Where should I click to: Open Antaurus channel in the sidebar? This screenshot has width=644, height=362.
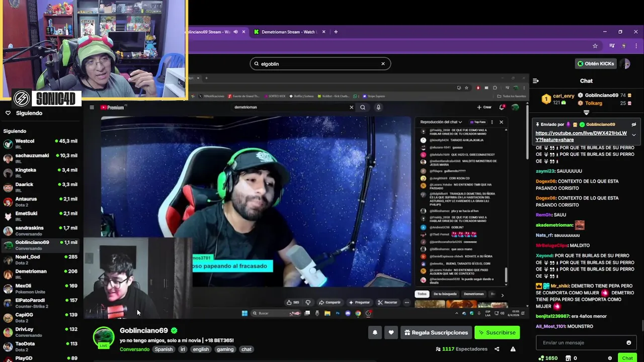tap(41, 202)
